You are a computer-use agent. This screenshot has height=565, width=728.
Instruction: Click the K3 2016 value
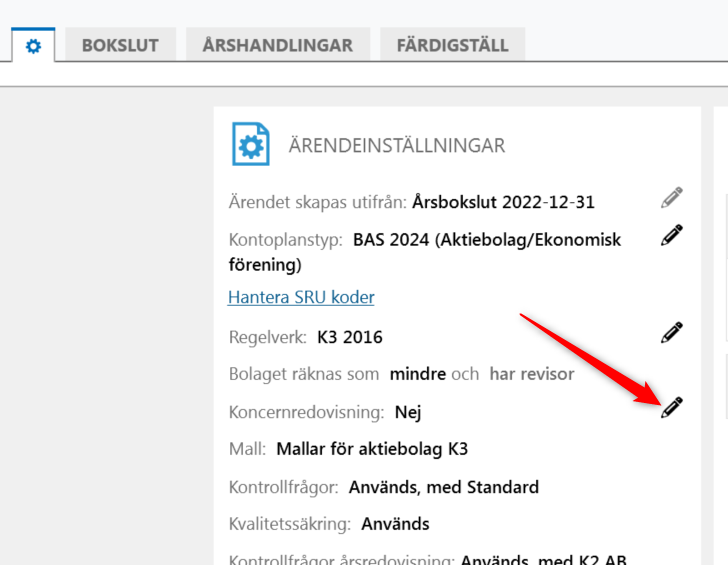coord(350,337)
